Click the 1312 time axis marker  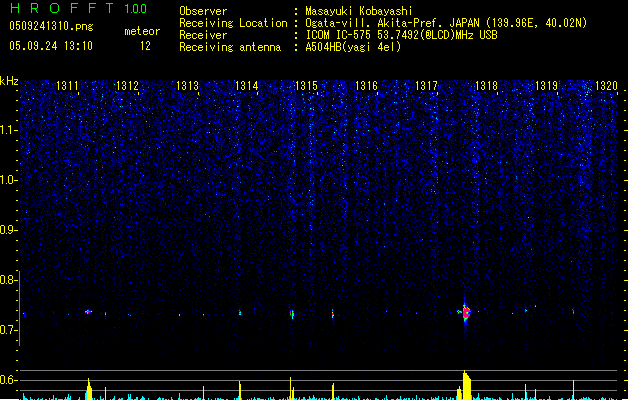tap(127, 86)
